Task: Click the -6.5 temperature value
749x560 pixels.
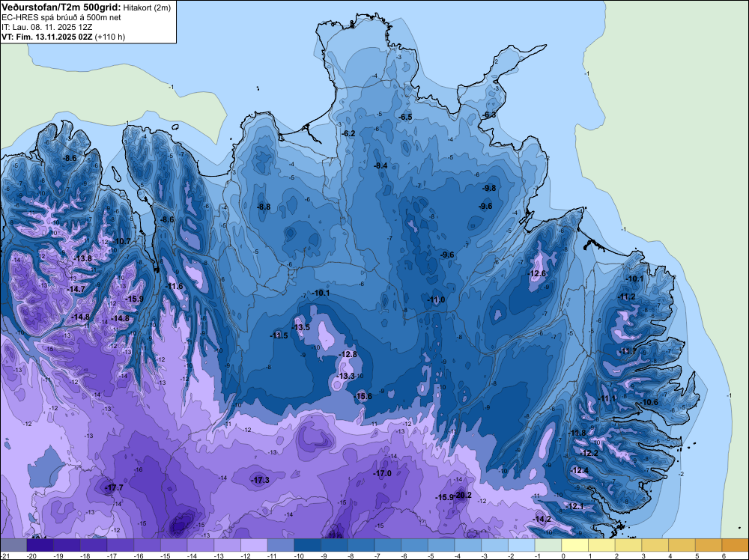Action: (405, 117)
